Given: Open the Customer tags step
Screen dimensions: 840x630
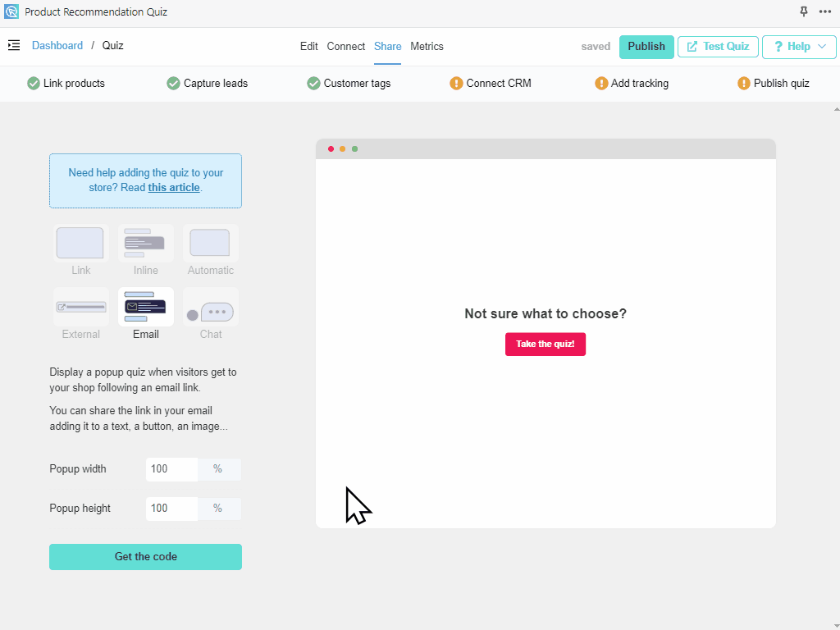Looking at the screenshot, I should point(349,83).
